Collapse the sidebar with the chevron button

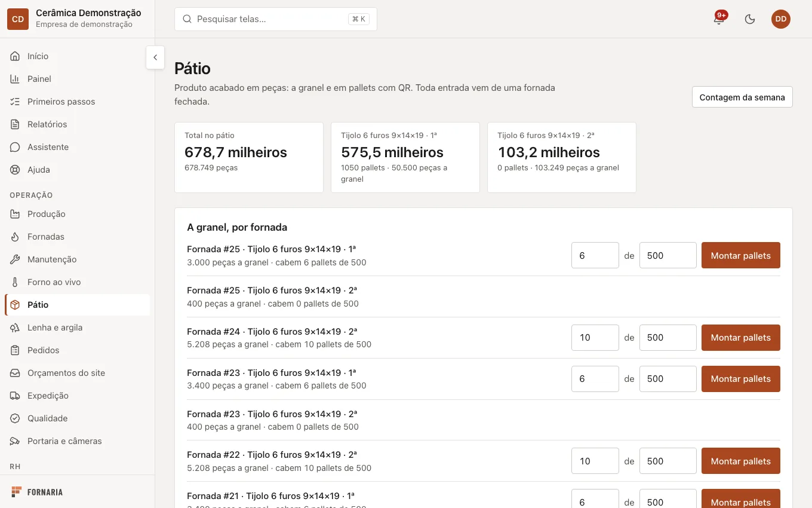[155, 57]
